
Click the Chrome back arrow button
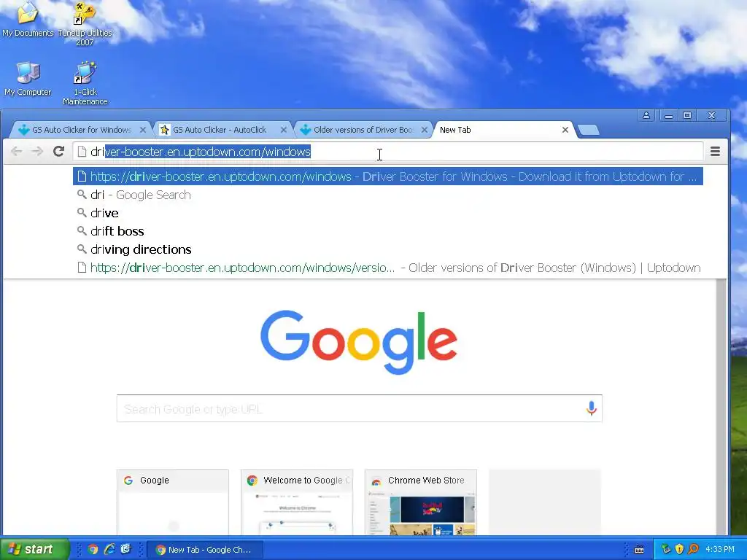[17, 152]
